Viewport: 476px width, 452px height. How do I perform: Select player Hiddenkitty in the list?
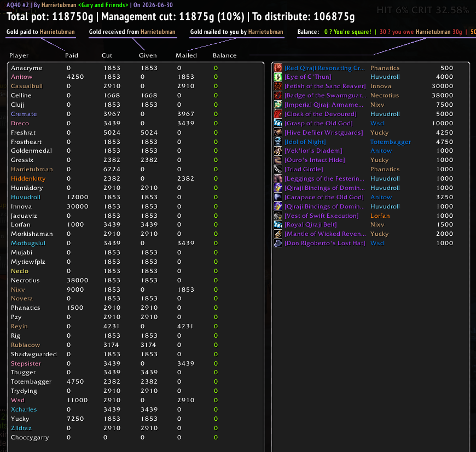pos(28,178)
